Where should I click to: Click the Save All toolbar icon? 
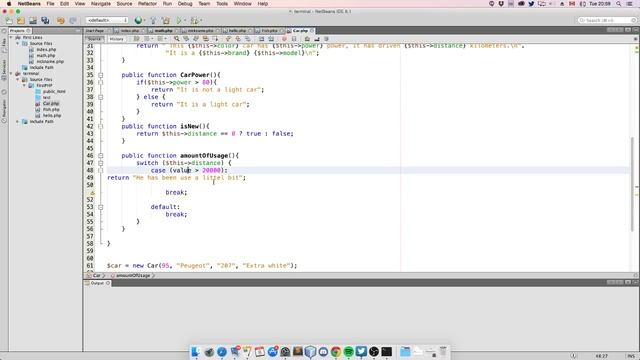tap(45, 20)
